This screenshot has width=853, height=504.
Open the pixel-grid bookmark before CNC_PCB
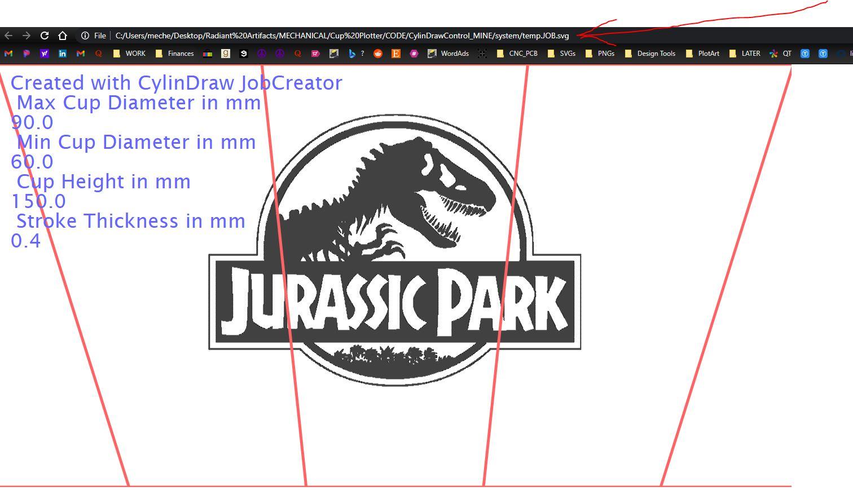pos(482,54)
